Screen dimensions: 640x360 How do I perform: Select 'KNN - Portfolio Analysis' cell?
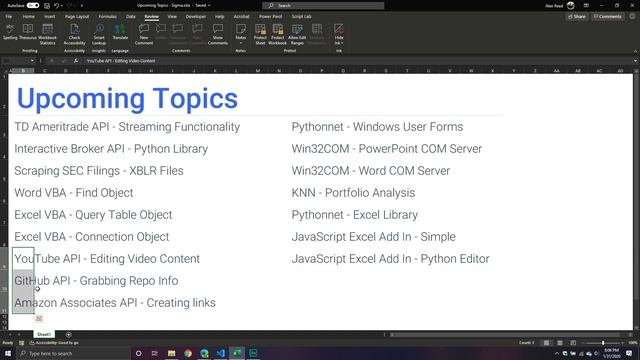click(353, 193)
